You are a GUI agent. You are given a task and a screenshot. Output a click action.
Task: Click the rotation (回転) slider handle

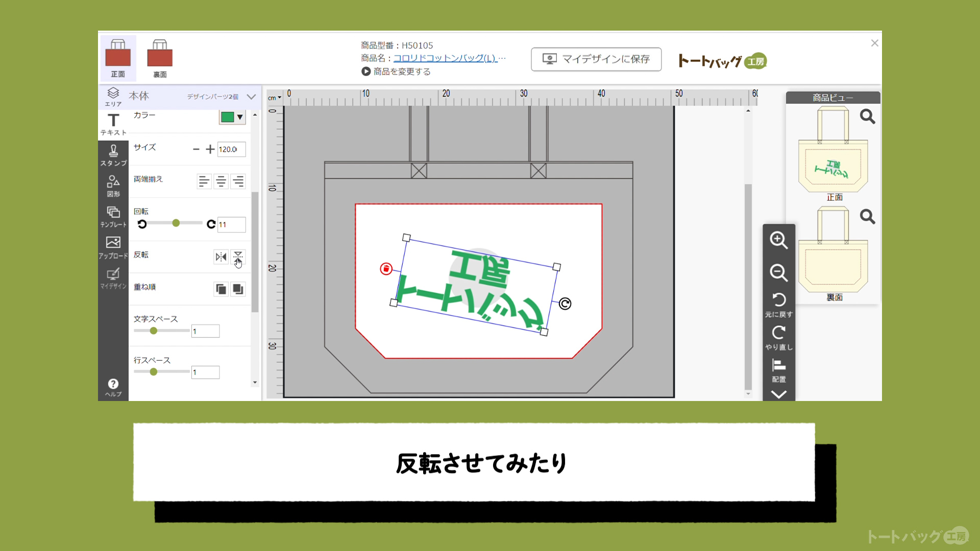[176, 223]
